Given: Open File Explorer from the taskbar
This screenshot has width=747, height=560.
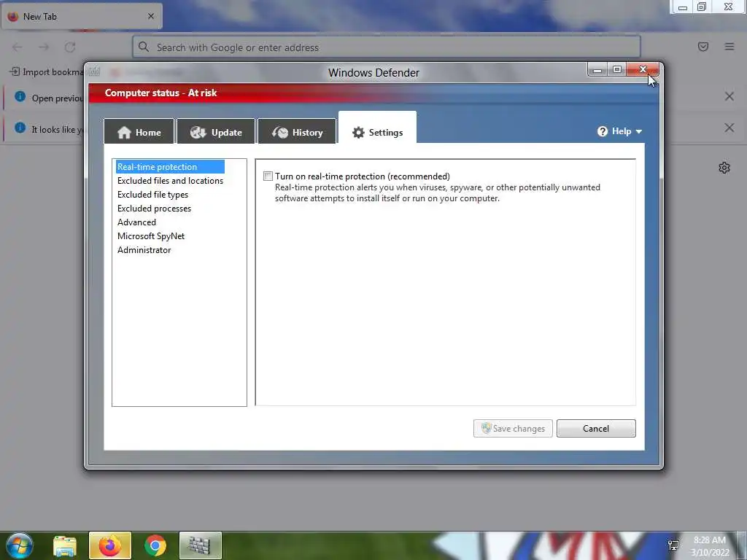Looking at the screenshot, I should [x=65, y=545].
